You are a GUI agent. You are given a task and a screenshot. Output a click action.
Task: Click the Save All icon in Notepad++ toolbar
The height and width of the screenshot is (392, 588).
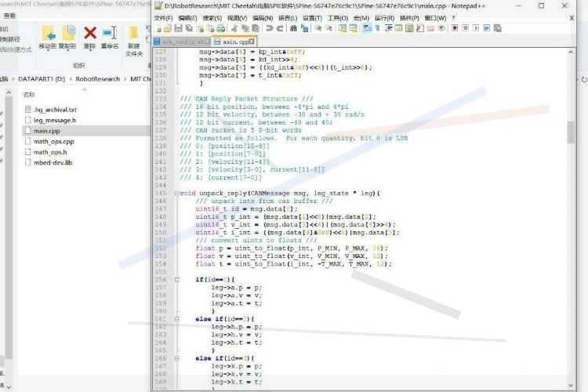[190, 28]
